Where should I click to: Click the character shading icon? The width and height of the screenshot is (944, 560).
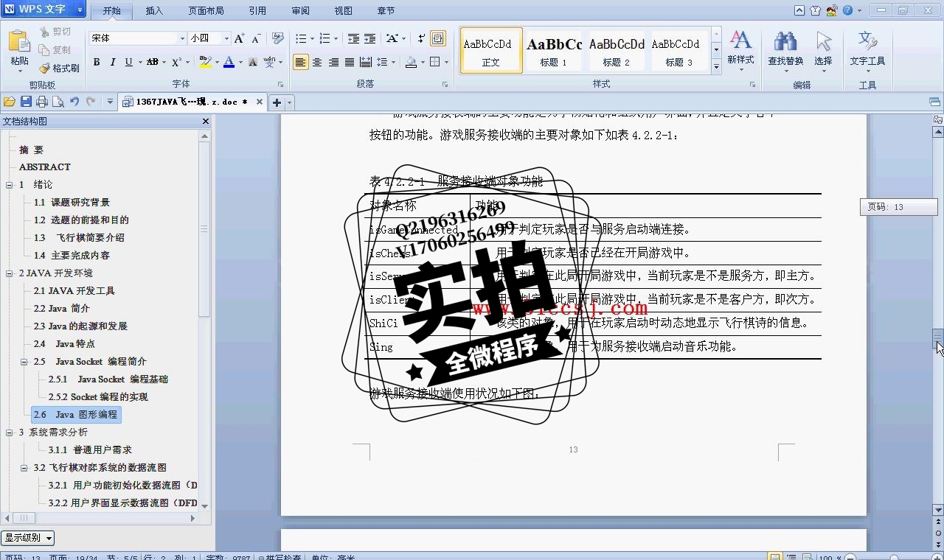pyautogui.click(x=252, y=63)
